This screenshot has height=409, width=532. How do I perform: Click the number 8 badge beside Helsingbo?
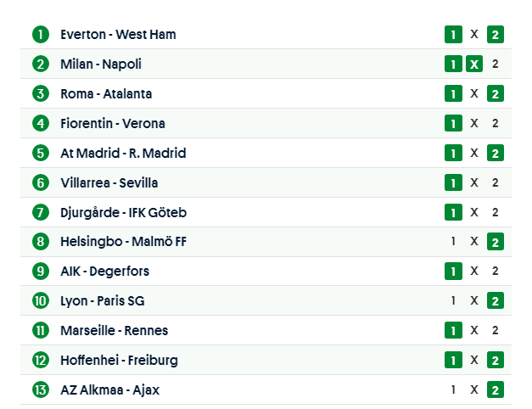click(x=41, y=242)
